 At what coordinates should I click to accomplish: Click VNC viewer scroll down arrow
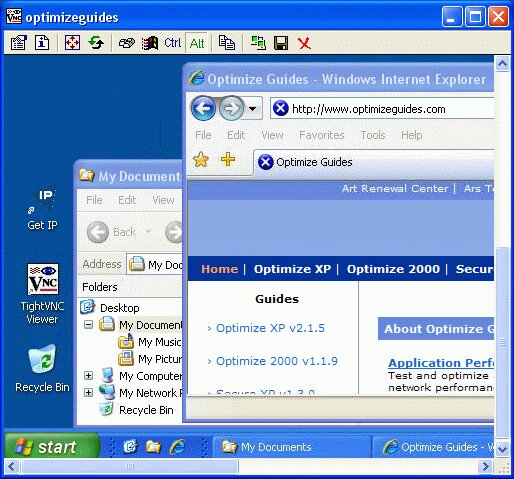[502, 449]
